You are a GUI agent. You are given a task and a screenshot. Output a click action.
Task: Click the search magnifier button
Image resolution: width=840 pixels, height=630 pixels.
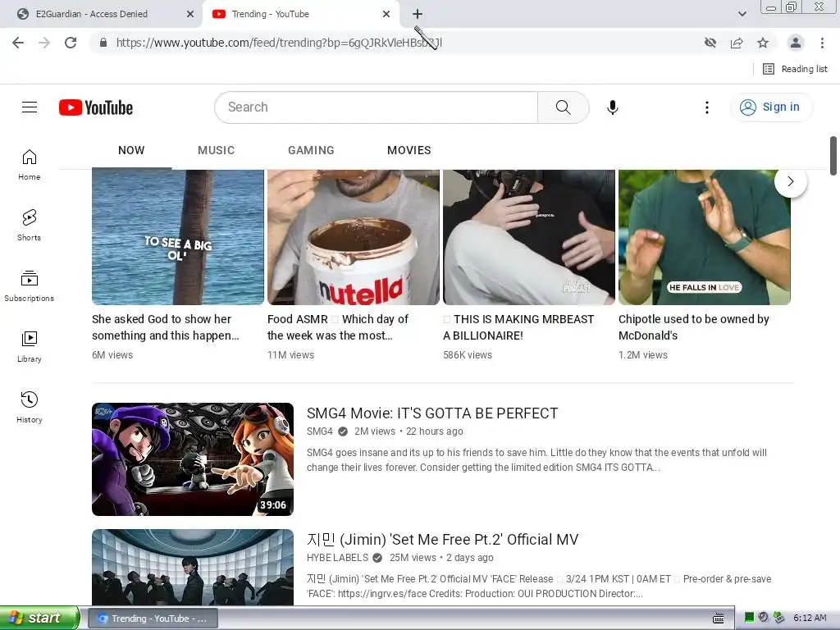(563, 107)
